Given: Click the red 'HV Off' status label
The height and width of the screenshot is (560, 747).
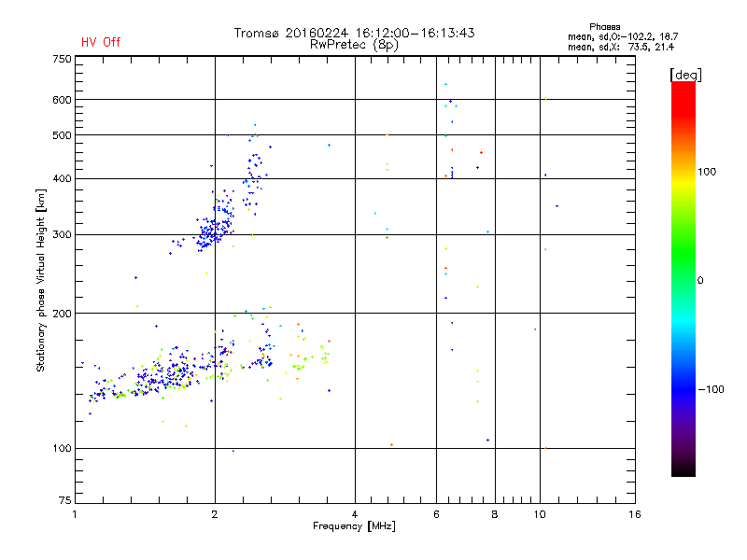Looking at the screenshot, I should coord(101,42).
